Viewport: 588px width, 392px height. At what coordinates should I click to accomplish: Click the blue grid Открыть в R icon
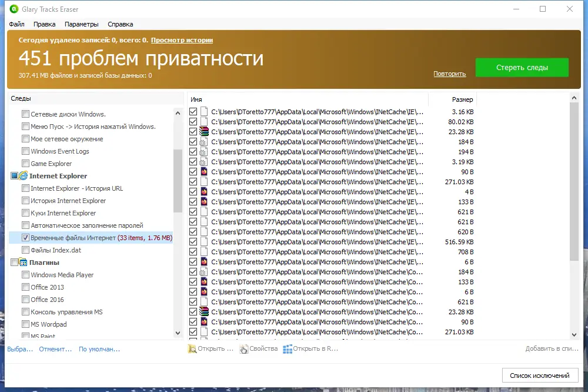(287, 348)
